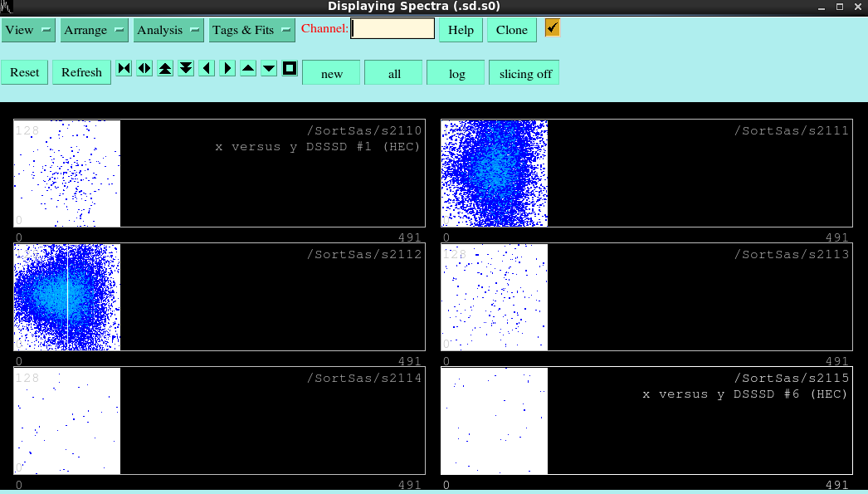Click 'x versus y DSSSD #1 (HEC)' text
Image resolution: width=868 pixels, height=494 pixels.
click(318, 147)
